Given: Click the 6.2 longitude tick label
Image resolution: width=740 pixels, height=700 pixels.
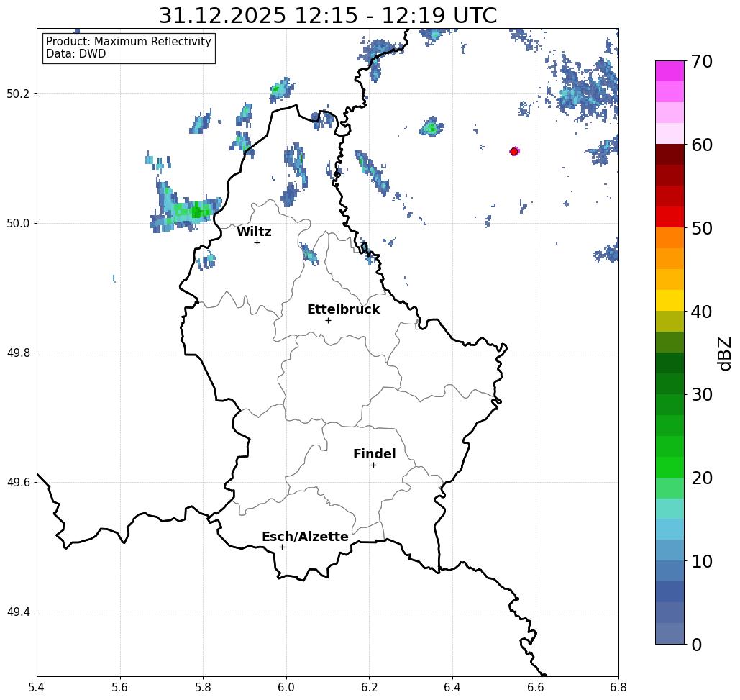Looking at the screenshot, I should (370, 687).
